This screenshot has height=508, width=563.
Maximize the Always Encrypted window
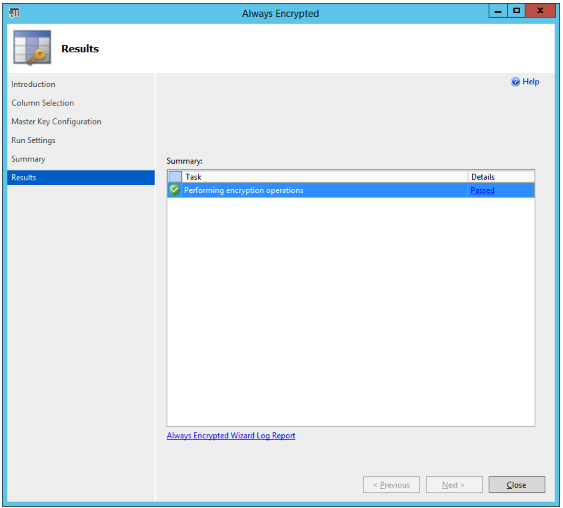[516, 11]
